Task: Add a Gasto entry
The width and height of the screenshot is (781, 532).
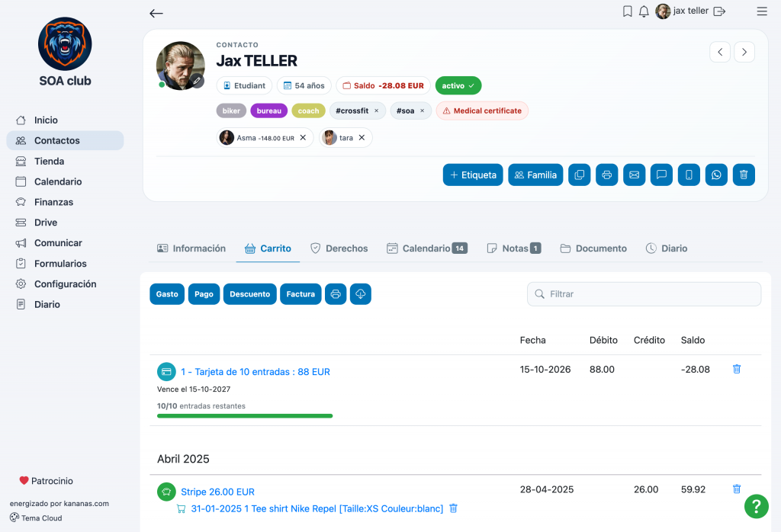Action: [x=167, y=294]
